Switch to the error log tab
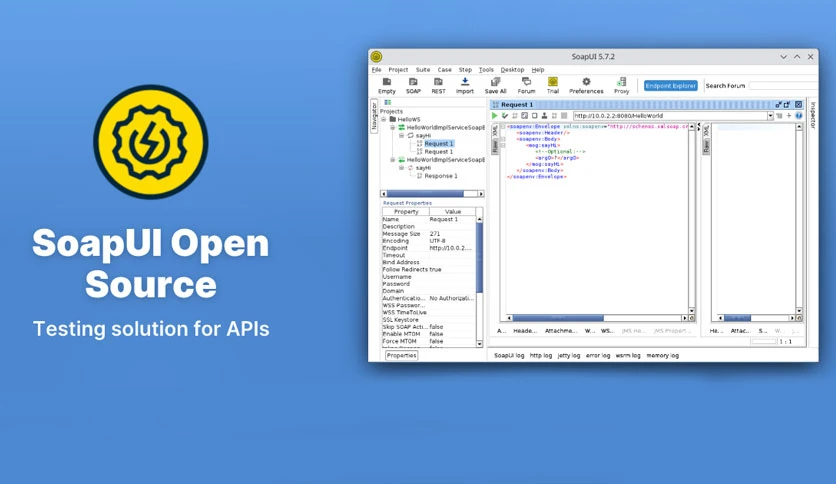The image size is (836, 484). click(x=598, y=356)
